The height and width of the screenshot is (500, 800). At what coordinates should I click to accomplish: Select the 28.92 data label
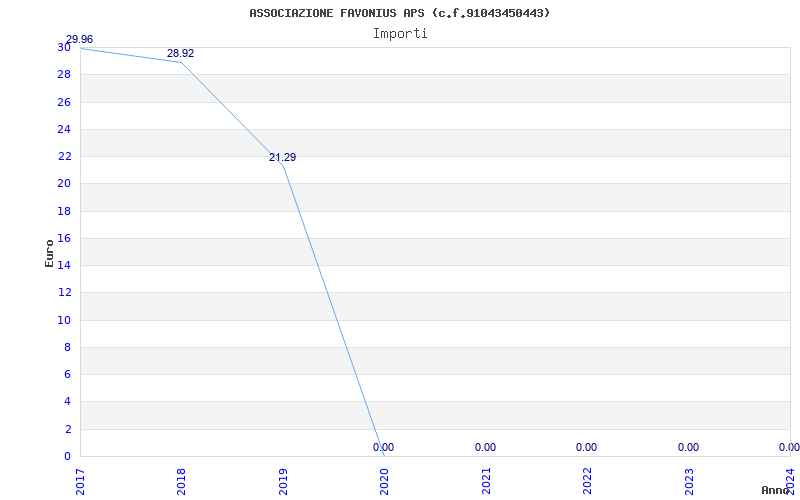click(x=181, y=53)
